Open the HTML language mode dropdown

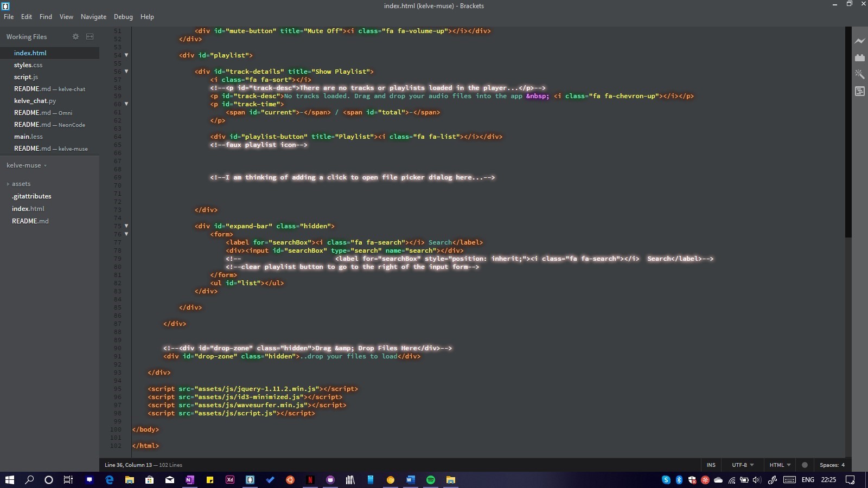(x=780, y=465)
